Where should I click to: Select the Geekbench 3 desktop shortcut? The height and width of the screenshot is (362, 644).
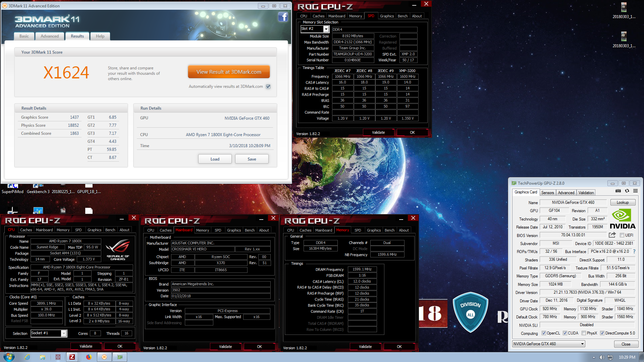38,189
